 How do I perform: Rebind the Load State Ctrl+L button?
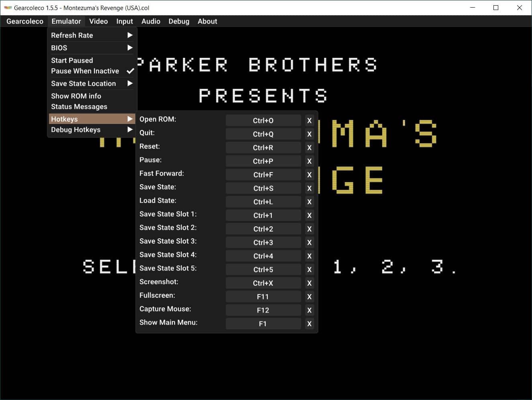[263, 202]
